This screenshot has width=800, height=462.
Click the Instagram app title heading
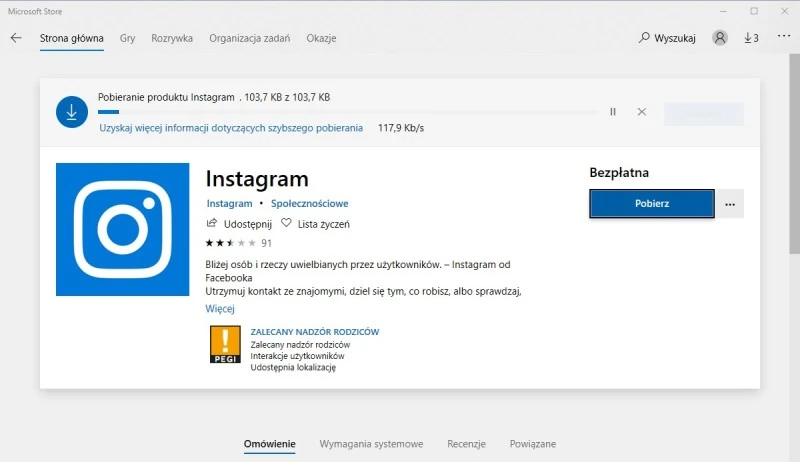coord(257,179)
